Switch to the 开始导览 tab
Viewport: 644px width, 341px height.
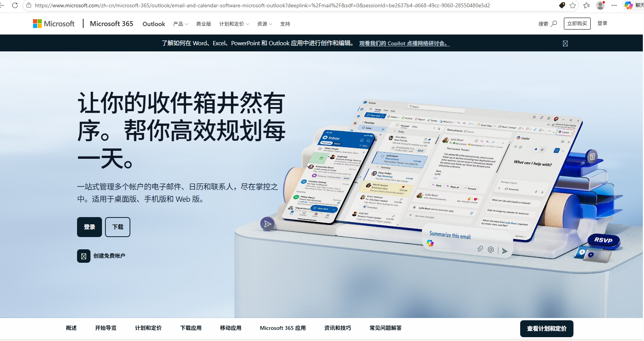(x=106, y=328)
